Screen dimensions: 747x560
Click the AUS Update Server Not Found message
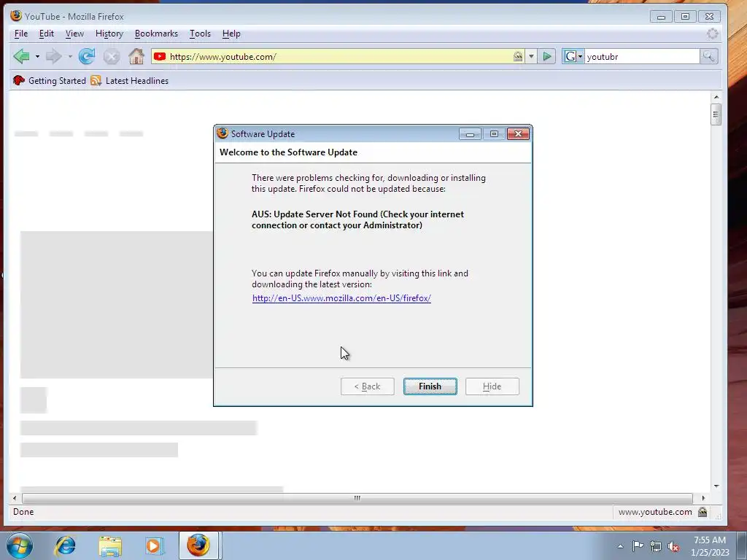(357, 219)
